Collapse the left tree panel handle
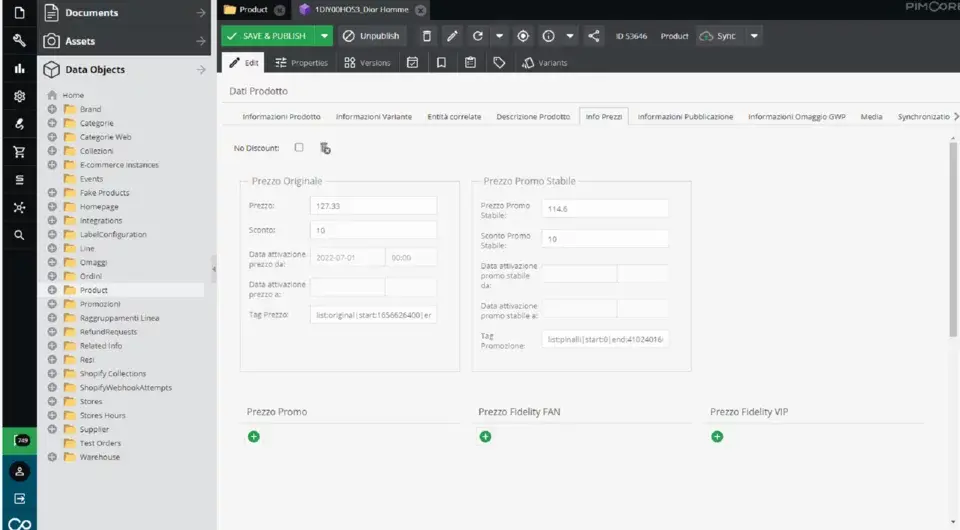This screenshot has width=960, height=530. coord(214,269)
